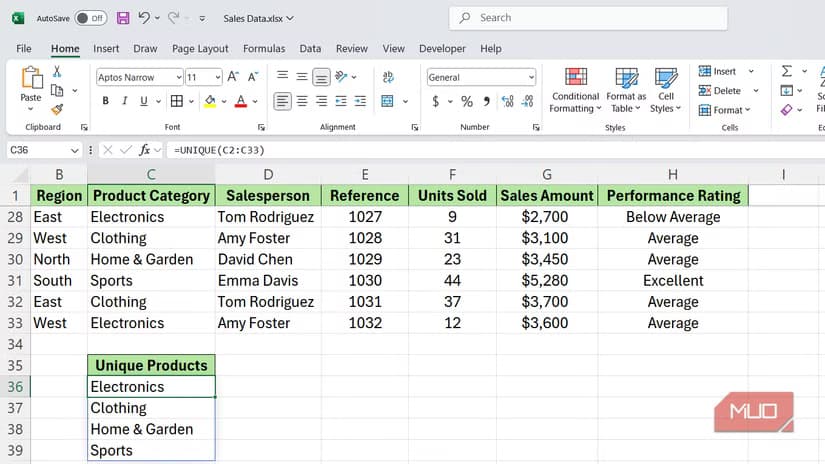Click Increase Decimal icon
The image size is (825, 464).
coord(508,101)
